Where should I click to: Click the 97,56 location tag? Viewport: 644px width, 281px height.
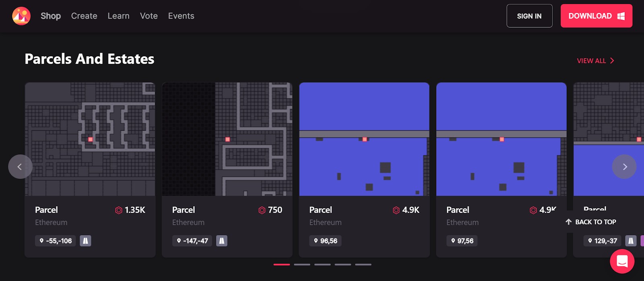(462, 241)
